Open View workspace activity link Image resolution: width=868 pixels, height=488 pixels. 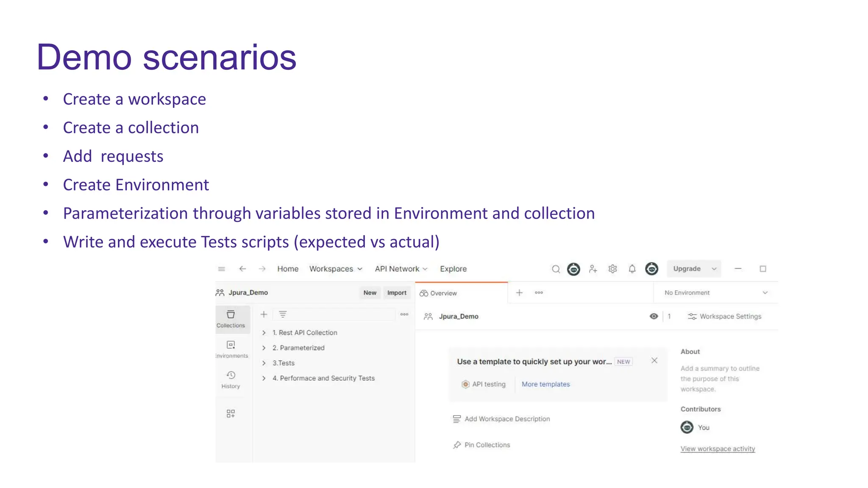(718, 449)
